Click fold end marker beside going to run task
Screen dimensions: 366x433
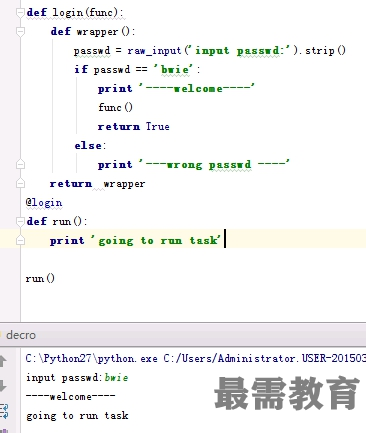pos(20,240)
